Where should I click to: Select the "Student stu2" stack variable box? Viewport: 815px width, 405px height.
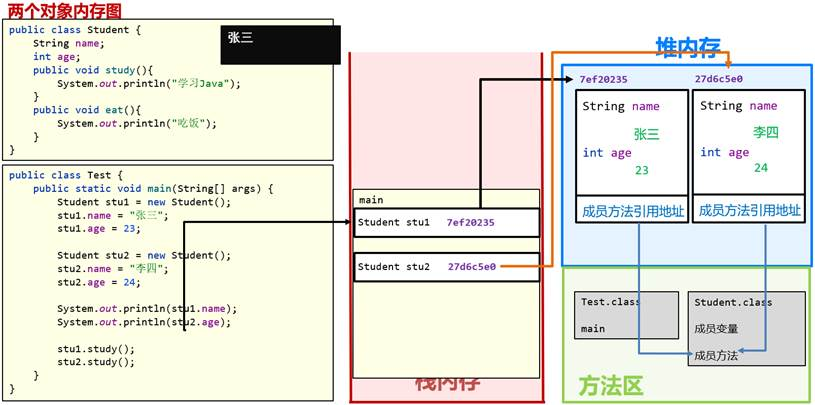pos(446,267)
